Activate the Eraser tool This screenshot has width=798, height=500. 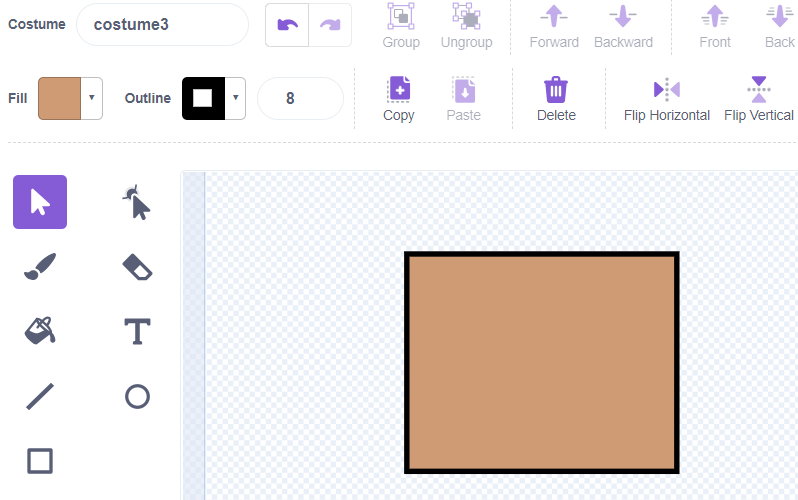tap(137, 267)
